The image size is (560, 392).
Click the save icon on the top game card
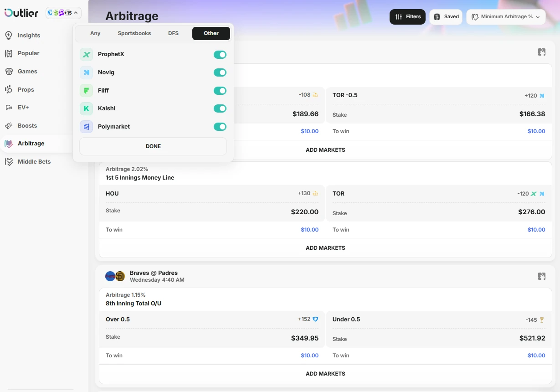click(542, 52)
